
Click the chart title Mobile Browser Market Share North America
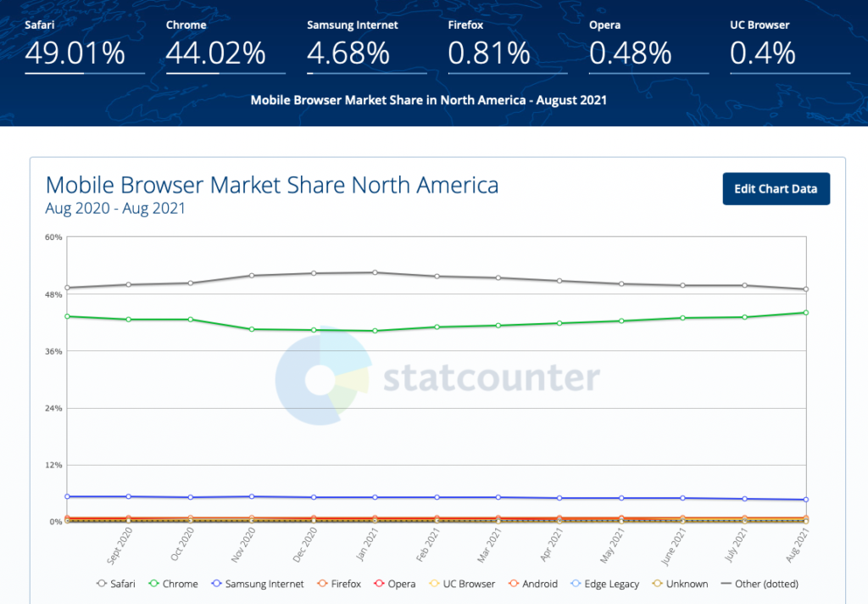[272, 185]
